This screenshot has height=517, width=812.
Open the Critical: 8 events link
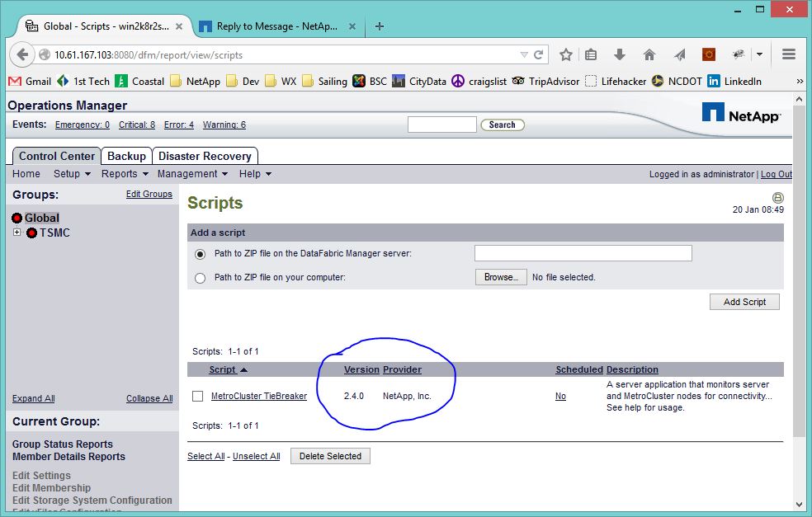pos(137,125)
